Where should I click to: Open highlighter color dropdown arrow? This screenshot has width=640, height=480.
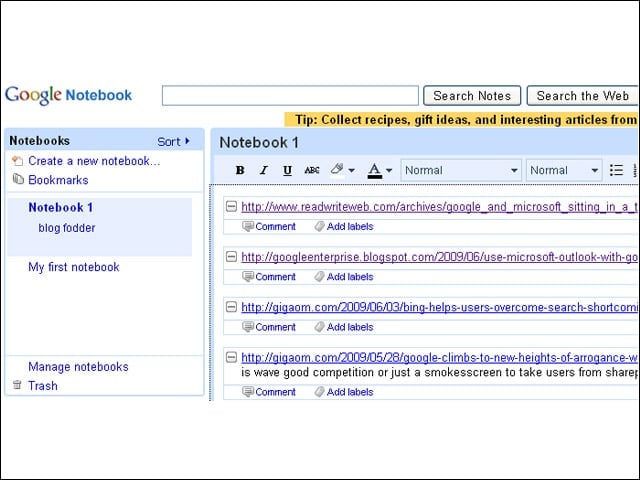coord(351,171)
